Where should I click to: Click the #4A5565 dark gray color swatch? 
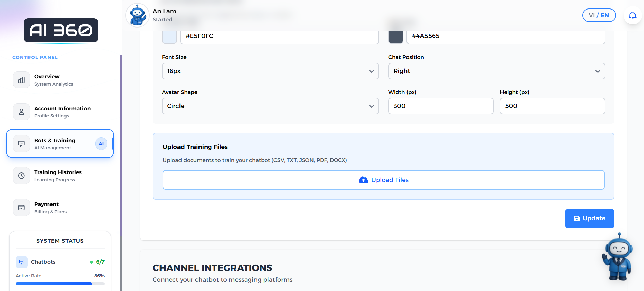pos(396,36)
